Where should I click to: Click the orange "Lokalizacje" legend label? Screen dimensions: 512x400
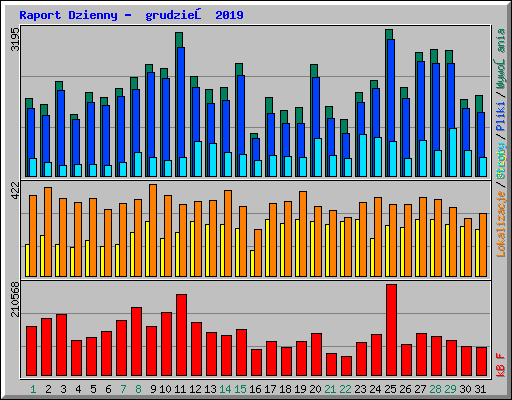[x=501, y=224]
